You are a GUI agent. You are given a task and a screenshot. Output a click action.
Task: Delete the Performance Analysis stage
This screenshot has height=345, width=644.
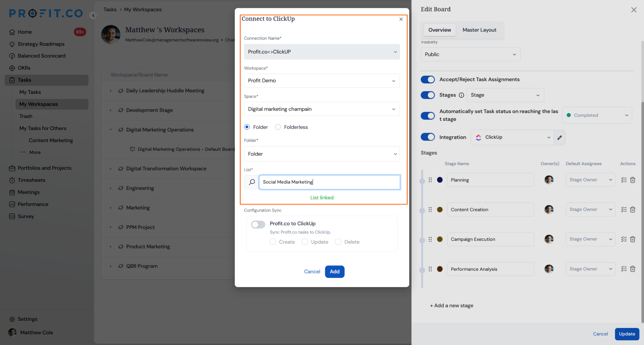pyautogui.click(x=633, y=269)
